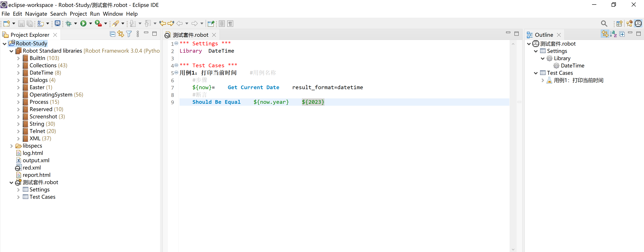Open the toolbar Search magnifier

pyautogui.click(x=604, y=23)
